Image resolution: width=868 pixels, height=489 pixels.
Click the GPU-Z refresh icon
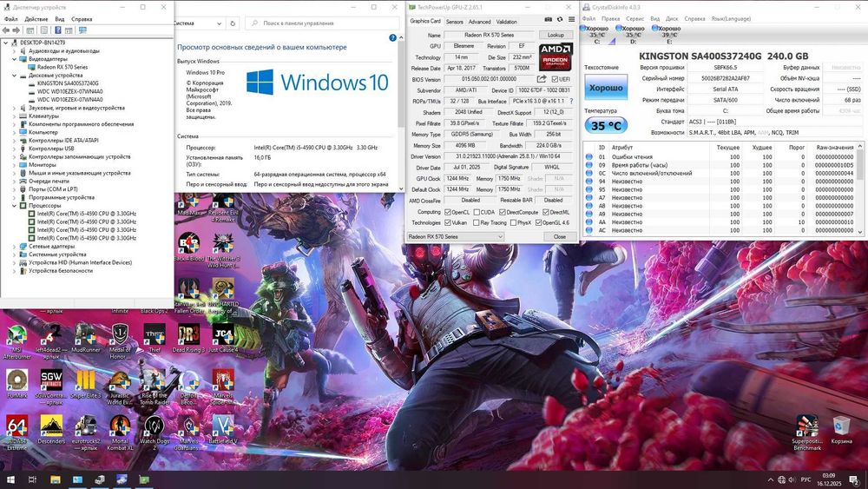click(x=560, y=19)
